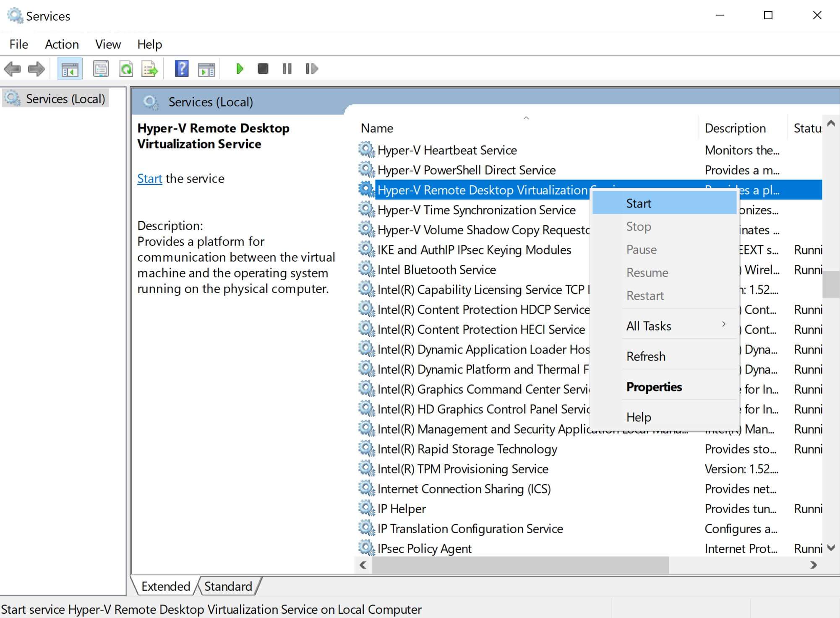Viewport: 840px width, 618px height.
Task: Click the Restart service toolbar icon
Action: click(x=311, y=69)
